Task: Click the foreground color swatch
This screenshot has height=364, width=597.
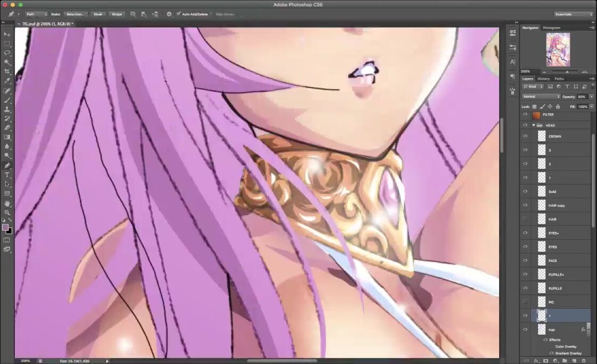Action: (x=5, y=227)
